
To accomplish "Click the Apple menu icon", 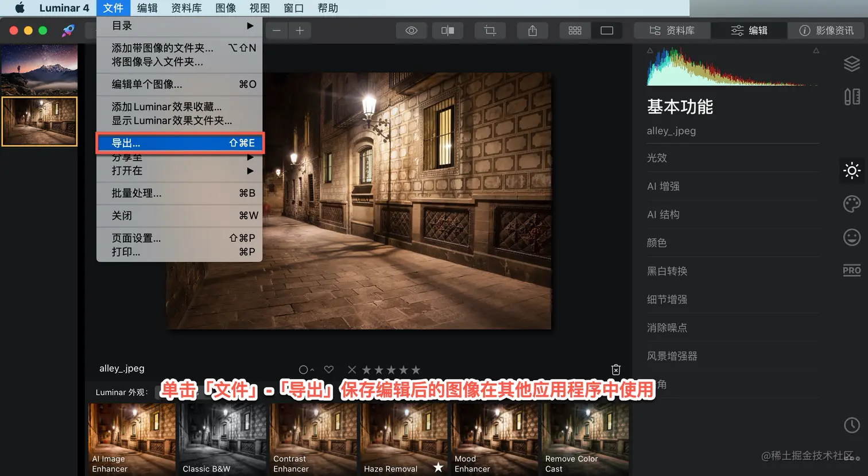I will (x=20, y=8).
